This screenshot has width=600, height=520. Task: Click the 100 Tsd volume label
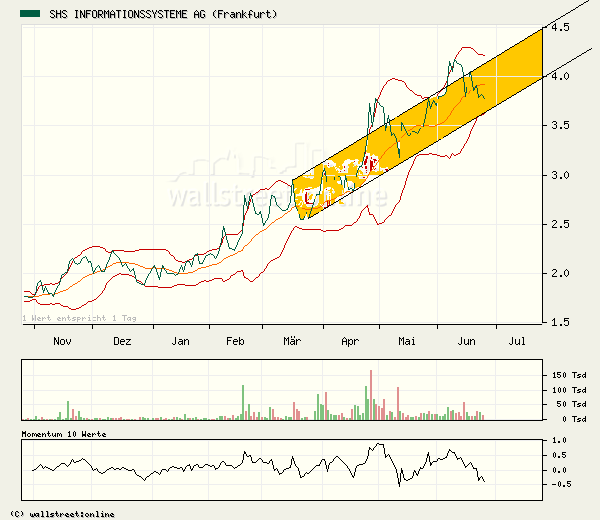(x=569, y=390)
